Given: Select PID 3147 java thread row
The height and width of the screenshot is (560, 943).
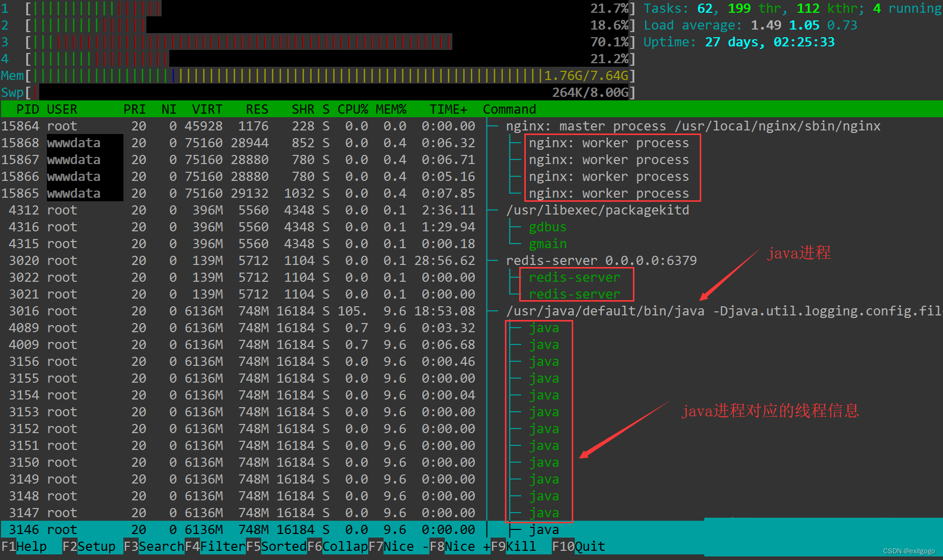Looking at the screenshot, I should click(471, 513).
